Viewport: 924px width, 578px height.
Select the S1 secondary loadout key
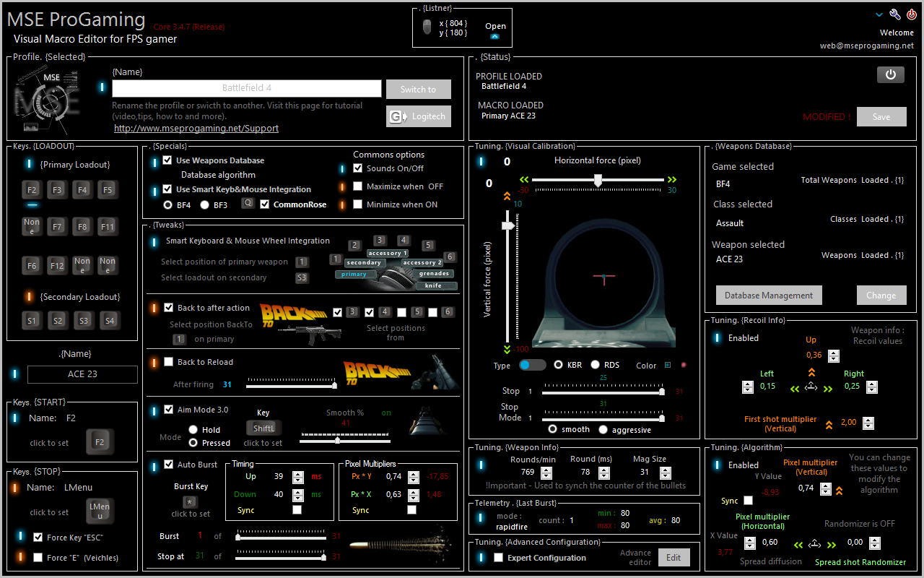click(32, 321)
